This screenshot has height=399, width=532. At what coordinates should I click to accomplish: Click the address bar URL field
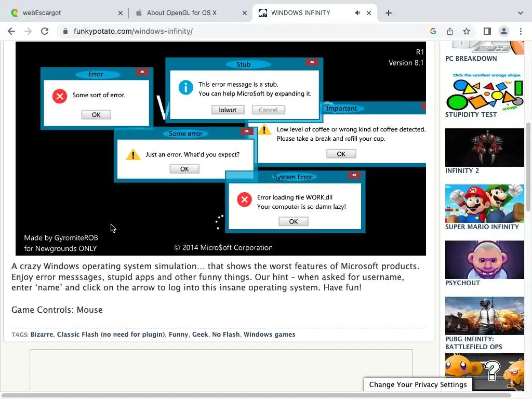pos(244,31)
